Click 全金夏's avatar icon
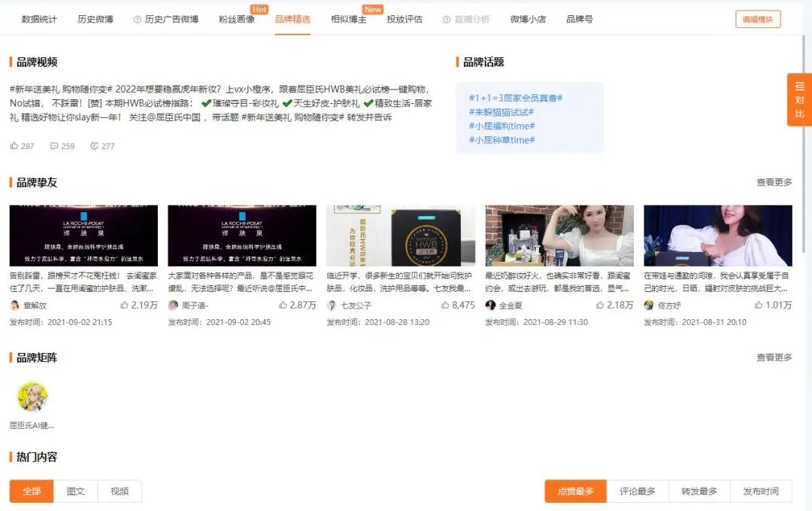The width and height of the screenshot is (812, 511). click(490, 306)
